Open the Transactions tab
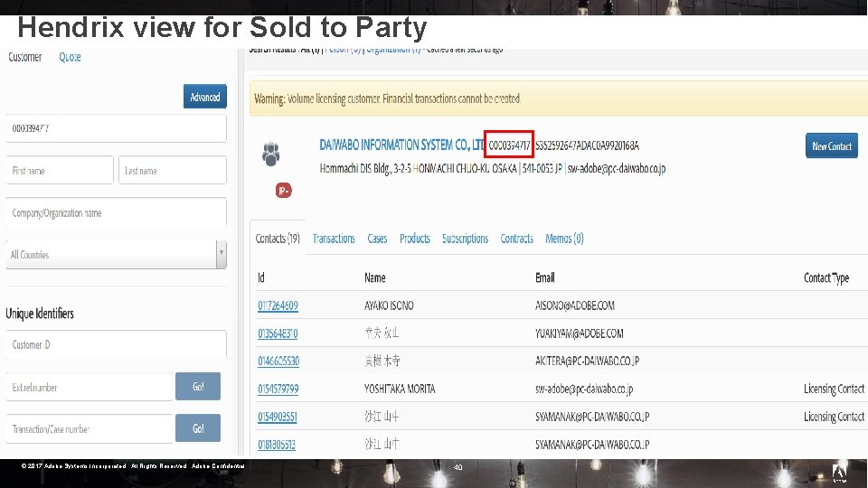This screenshot has height=488, width=868. 334,239
